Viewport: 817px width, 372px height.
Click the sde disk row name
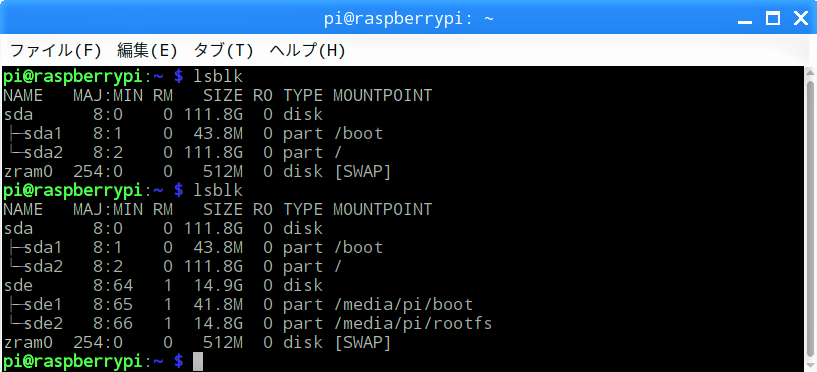pos(18,286)
